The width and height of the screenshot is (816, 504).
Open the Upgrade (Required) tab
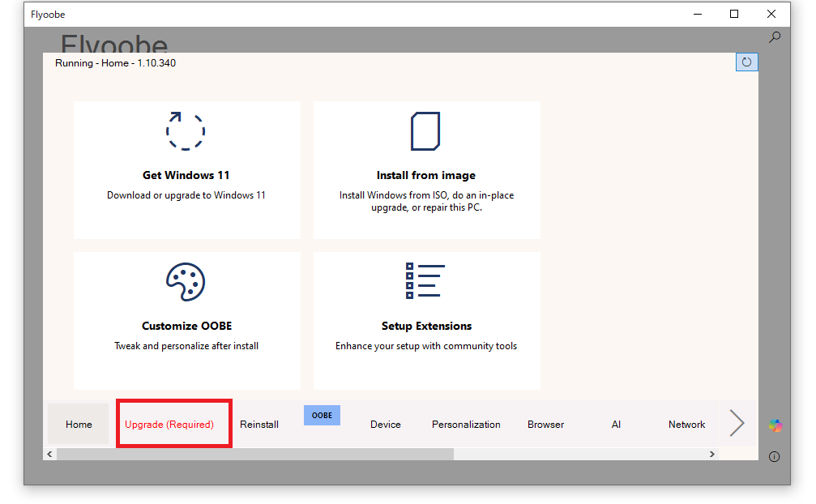click(x=169, y=425)
